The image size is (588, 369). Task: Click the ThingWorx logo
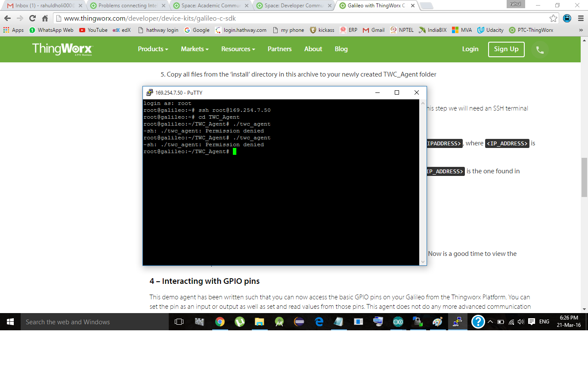point(62,49)
